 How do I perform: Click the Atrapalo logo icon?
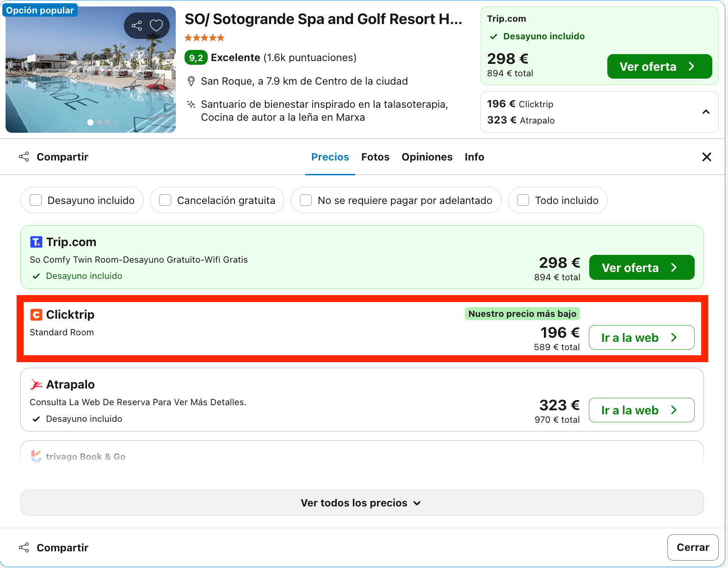coord(36,384)
